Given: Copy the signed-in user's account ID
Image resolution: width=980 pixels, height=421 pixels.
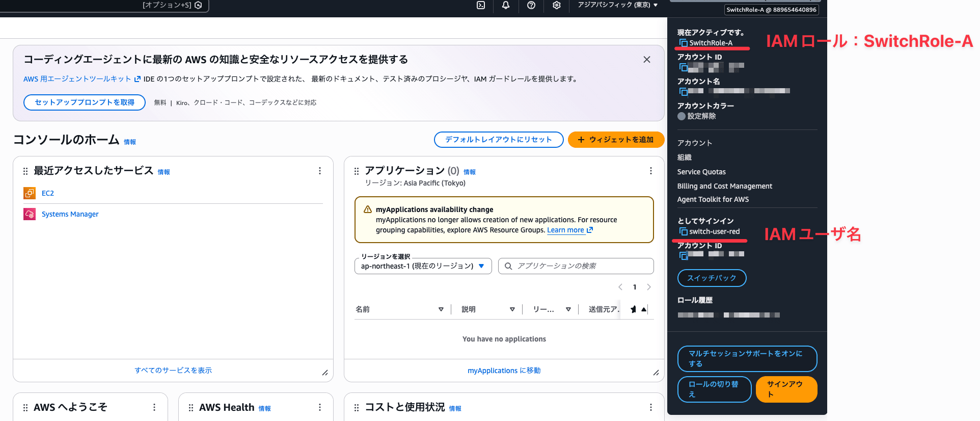Looking at the screenshot, I should (684, 256).
